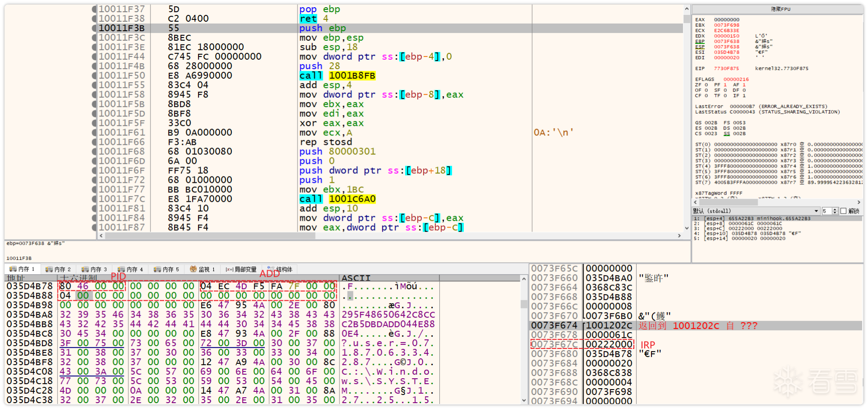This screenshot has height=409, width=868.
Task: Toggle breakpoint bullet at address 10011F38
Action: 94,19
